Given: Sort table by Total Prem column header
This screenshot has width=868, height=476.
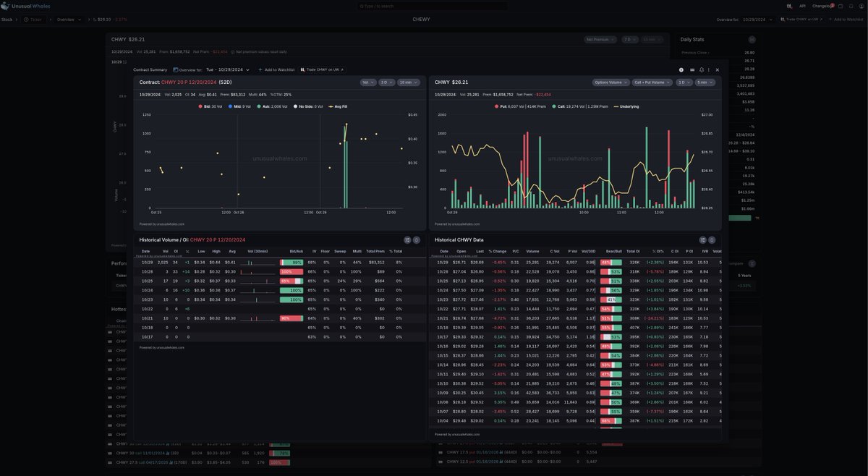Looking at the screenshot, I should pos(375,251).
